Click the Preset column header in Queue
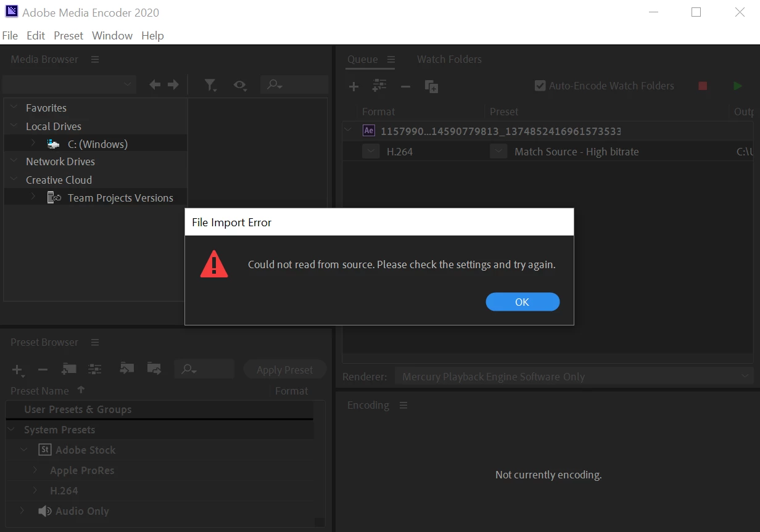Screen dimensions: 760x532 (504, 112)
